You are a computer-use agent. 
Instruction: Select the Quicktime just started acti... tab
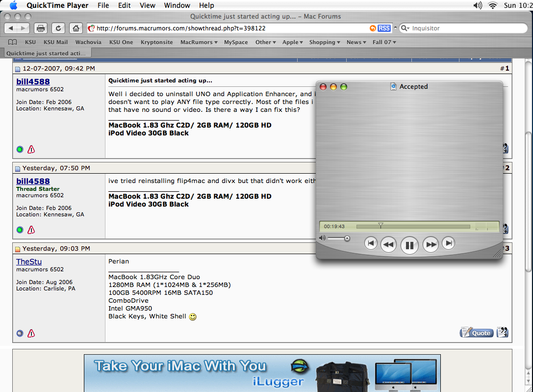48,53
